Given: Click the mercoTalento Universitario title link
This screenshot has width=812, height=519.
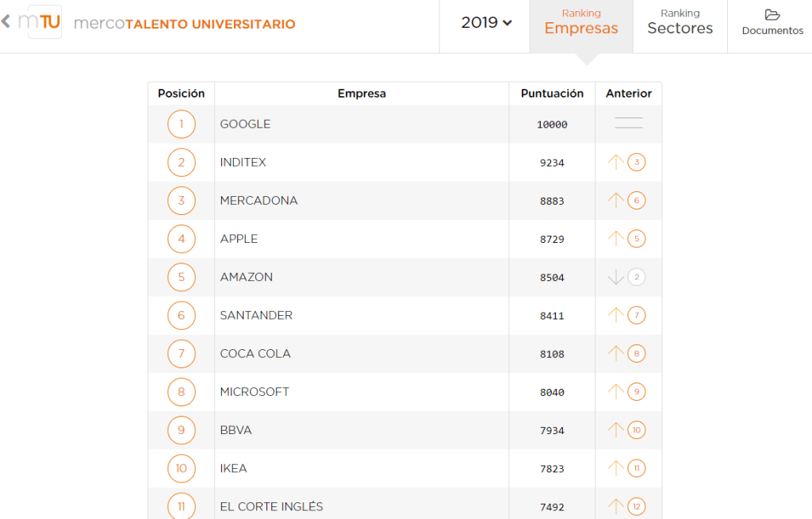Looking at the screenshot, I should [184, 24].
